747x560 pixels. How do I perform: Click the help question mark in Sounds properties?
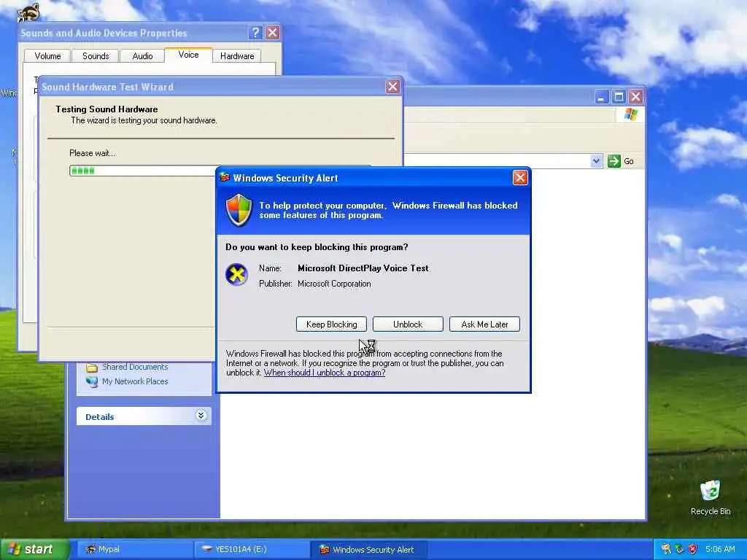pos(255,32)
